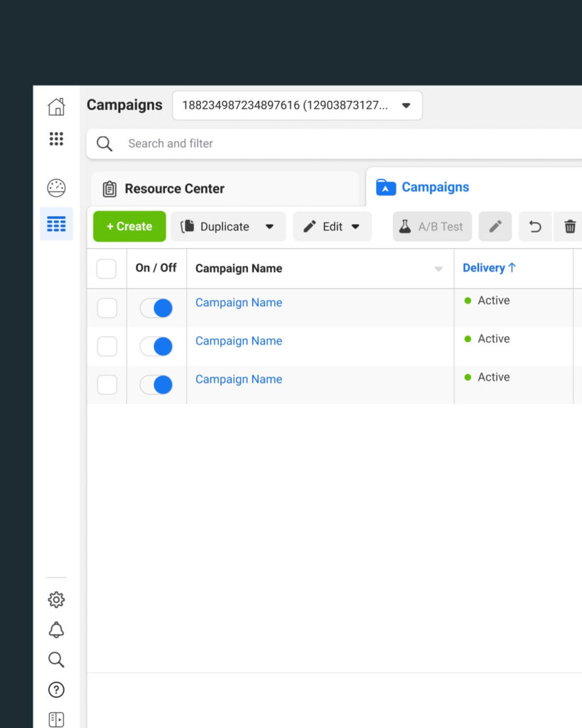Open Account Overview gauge icon

pyautogui.click(x=56, y=188)
